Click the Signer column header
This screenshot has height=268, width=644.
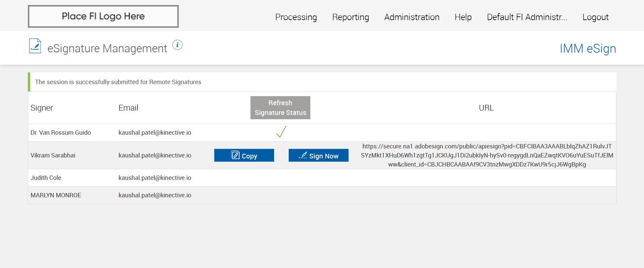(42, 108)
